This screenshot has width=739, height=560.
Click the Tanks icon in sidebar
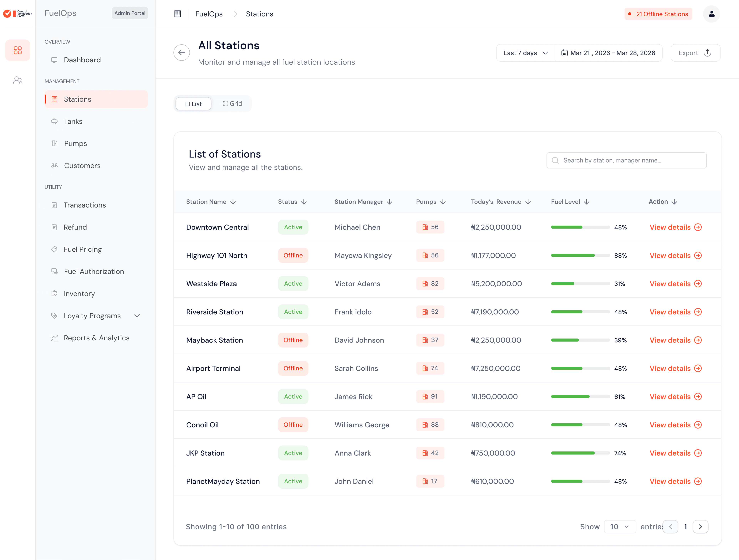pos(54,121)
